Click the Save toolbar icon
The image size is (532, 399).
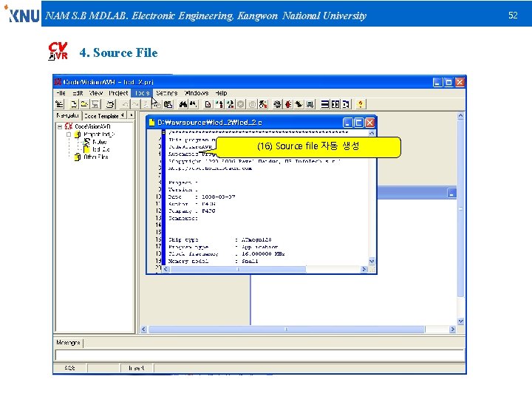coord(95,104)
